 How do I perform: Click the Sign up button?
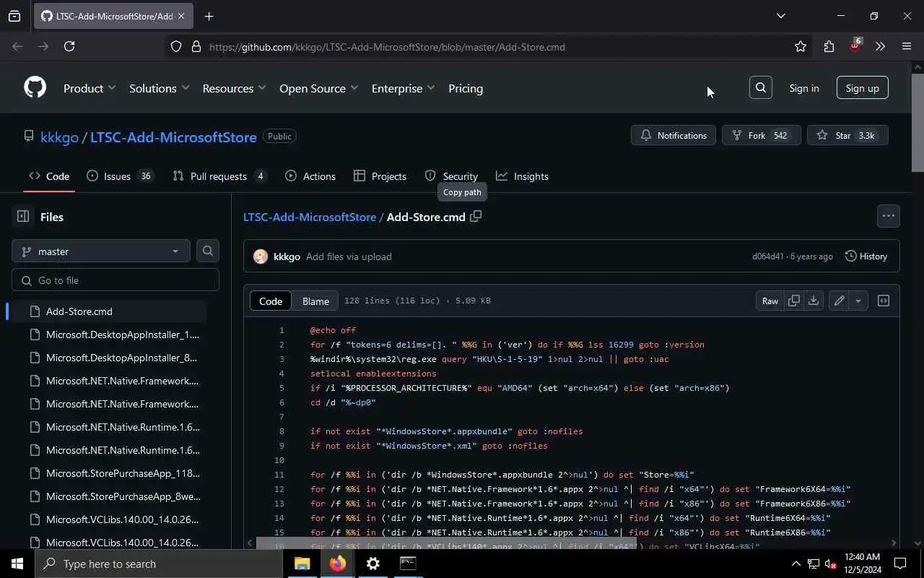click(862, 87)
